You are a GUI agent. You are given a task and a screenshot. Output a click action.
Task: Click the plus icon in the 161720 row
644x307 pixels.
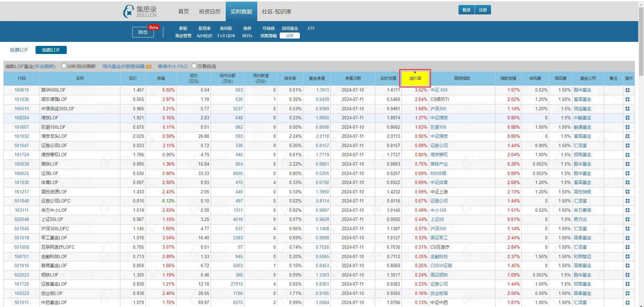pyautogui.click(x=627, y=284)
